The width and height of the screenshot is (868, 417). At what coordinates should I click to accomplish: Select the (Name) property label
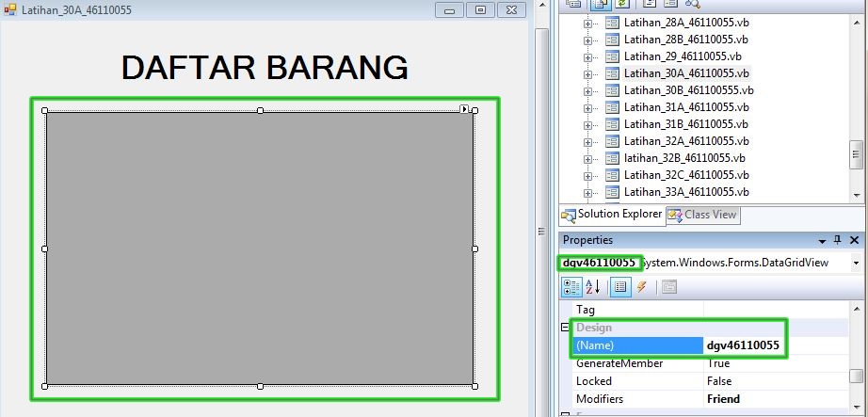click(x=637, y=345)
